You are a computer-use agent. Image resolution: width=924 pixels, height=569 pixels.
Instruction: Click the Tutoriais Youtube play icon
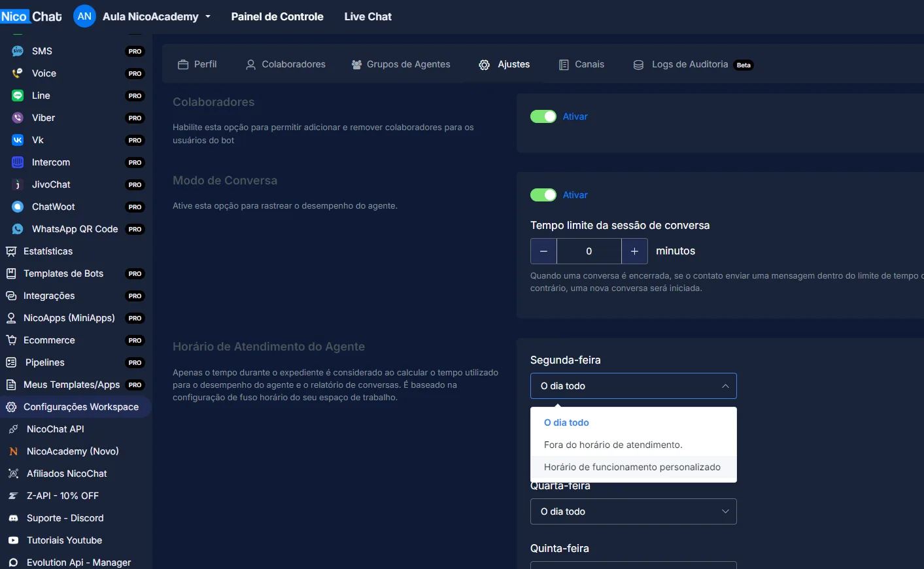tap(13, 540)
